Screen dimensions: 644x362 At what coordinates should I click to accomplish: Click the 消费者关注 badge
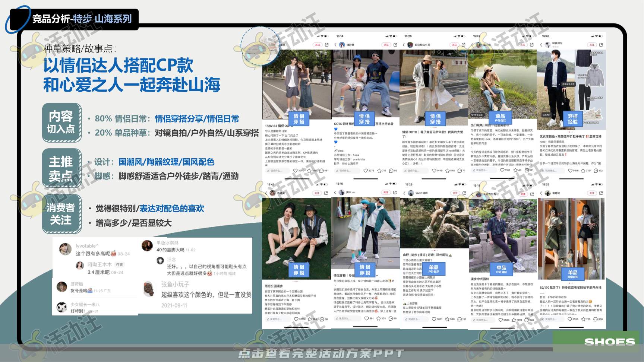pyautogui.click(x=61, y=214)
